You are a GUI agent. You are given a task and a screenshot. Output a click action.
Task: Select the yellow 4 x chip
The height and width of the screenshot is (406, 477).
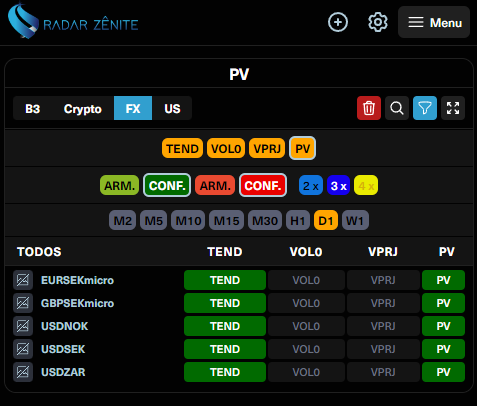tap(366, 185)
